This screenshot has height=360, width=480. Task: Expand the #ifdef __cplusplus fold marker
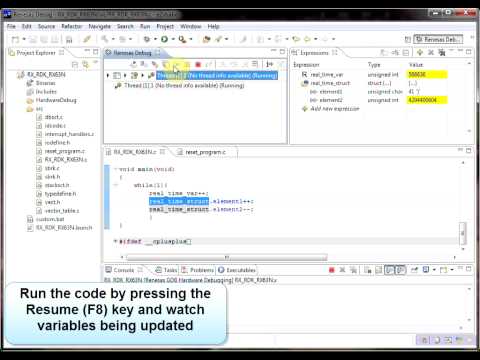click(x=116, y=241)
